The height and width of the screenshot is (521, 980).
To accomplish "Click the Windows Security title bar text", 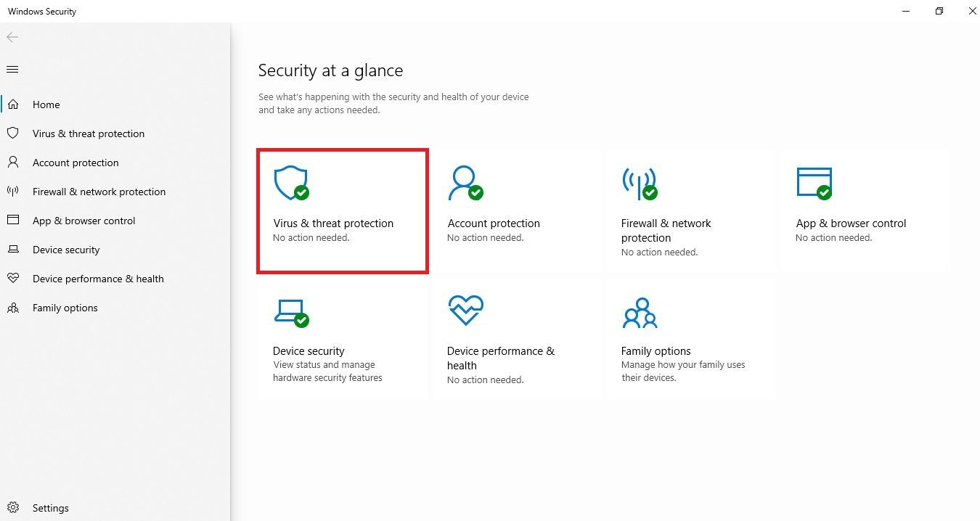I will tap(41, 11).
